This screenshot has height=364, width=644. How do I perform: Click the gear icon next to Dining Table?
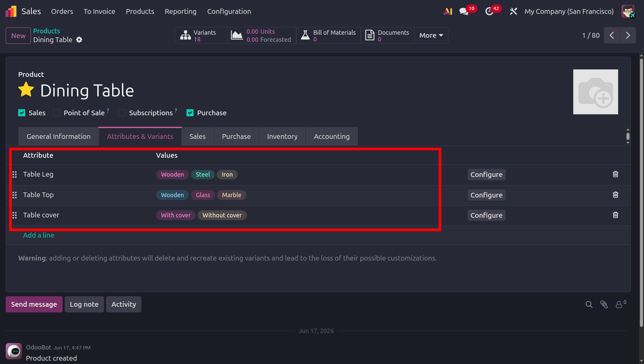point(79,40)
